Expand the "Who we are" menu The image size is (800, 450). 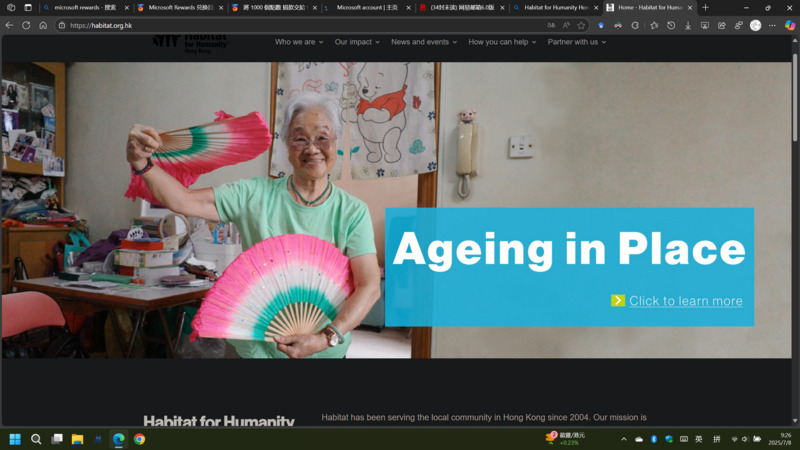[x=299, y=42]
